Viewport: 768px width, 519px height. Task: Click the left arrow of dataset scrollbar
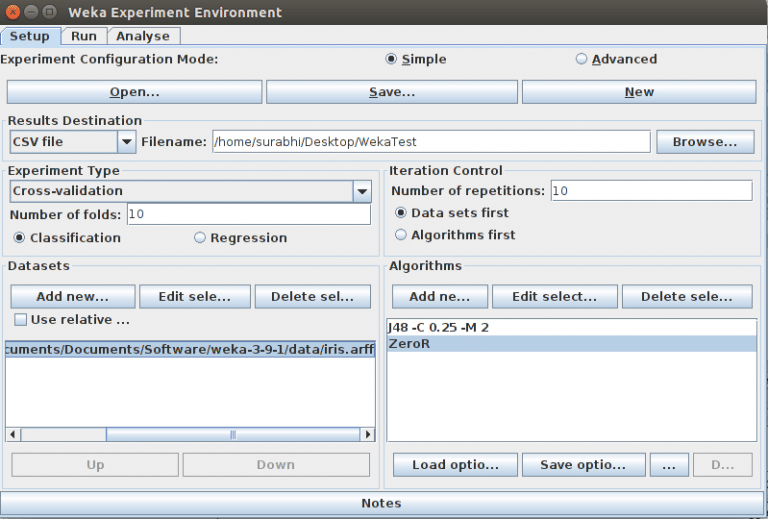[12, 435]
